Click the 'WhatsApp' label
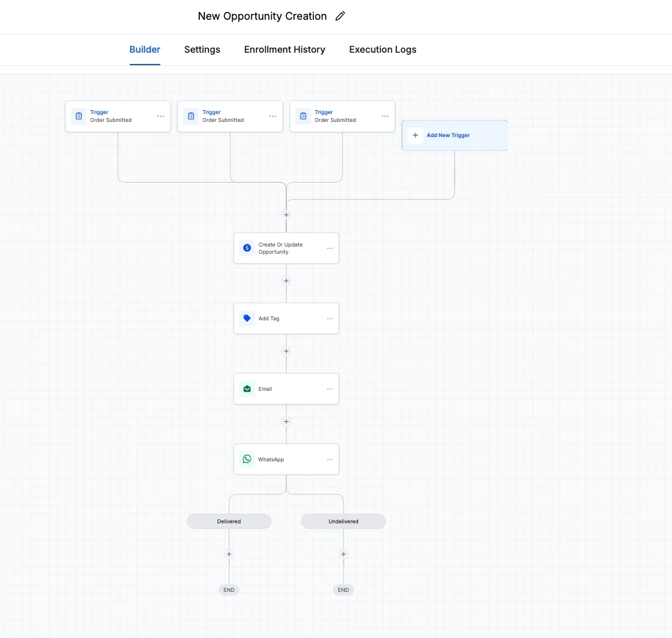The image size is (672, 638). 271,459
